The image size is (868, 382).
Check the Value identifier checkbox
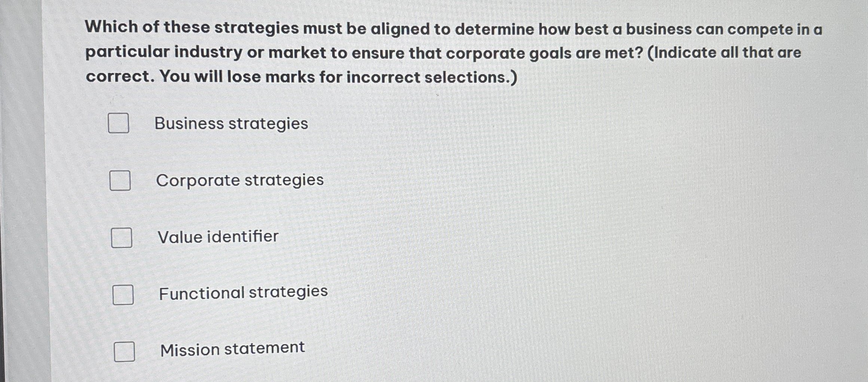pos(122,237)
